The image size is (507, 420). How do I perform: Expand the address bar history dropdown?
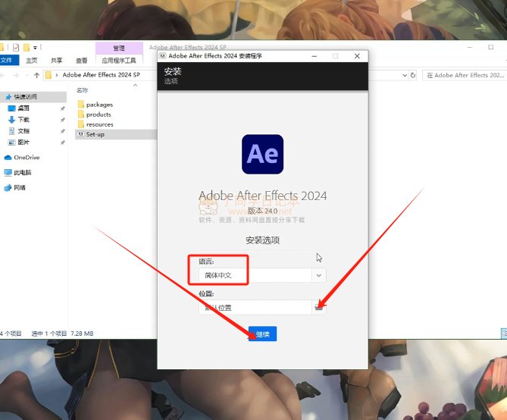tap(405, 75)
